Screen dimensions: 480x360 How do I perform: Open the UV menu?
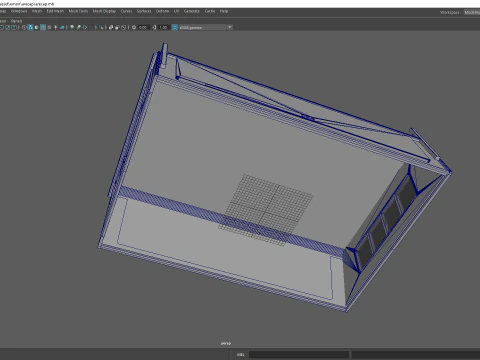pos(176,11)
